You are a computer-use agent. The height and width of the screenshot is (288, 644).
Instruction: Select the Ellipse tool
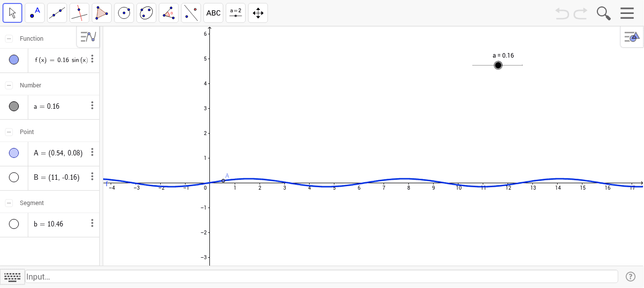click(x=146, y=13)
